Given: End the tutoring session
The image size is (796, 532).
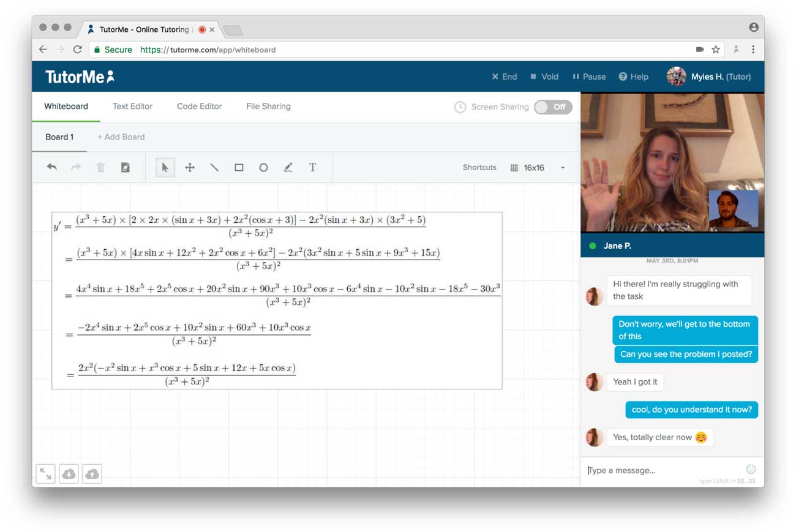Looking at the screenshot, I should tap(504, 77).
